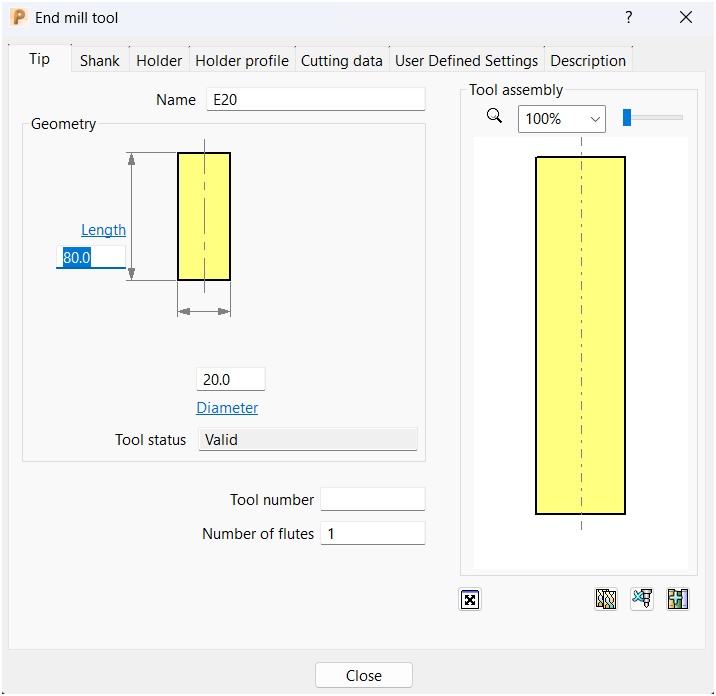Adjust the tool assembly zoom slider

point(627,117)
